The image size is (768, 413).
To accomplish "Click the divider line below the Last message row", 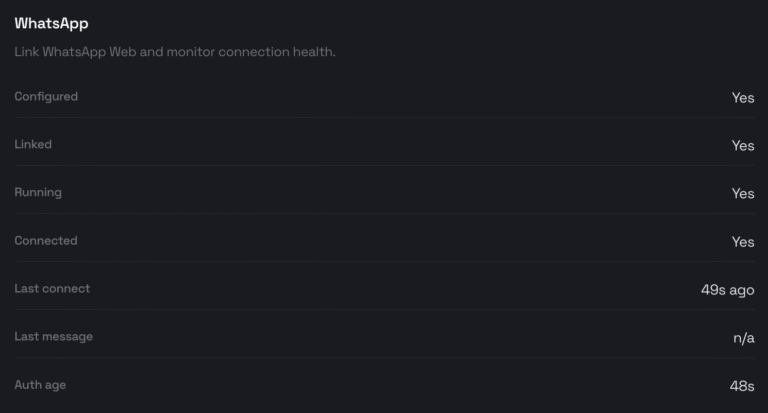I will coord(384,358).
